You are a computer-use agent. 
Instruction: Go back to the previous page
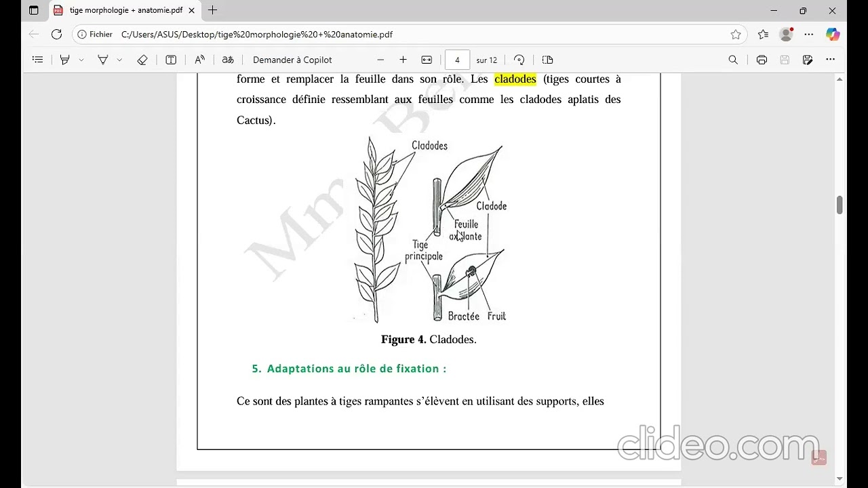pos(34,34)
